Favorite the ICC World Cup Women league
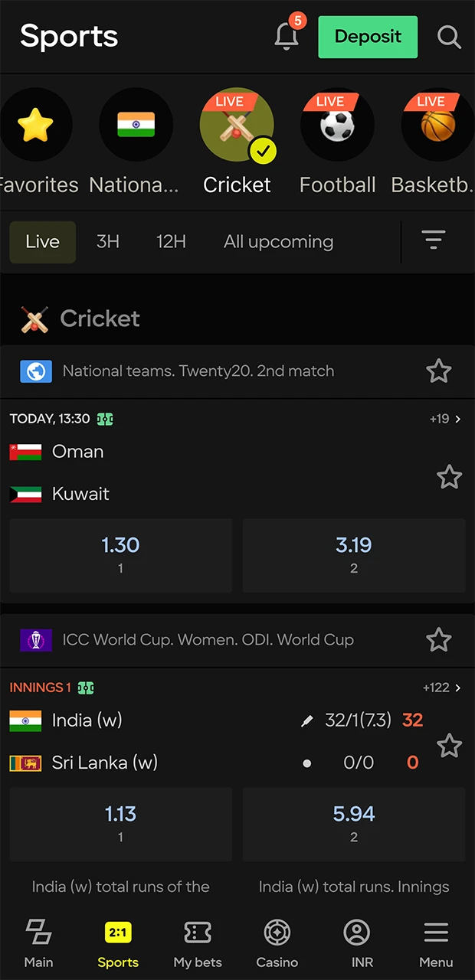Viewport: 475px width, 980px height. point(438,639)
